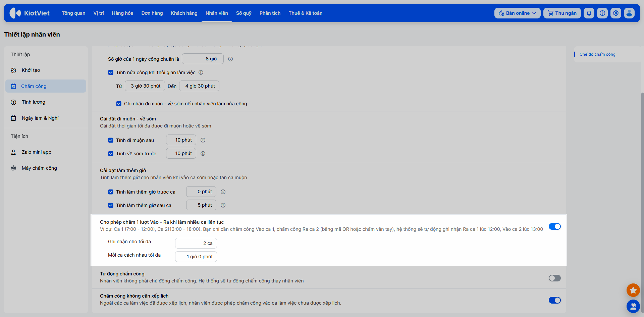Screen dimensions: 644x317
Task: Select Tính lương in sidebar
Action: click(46, 102)
